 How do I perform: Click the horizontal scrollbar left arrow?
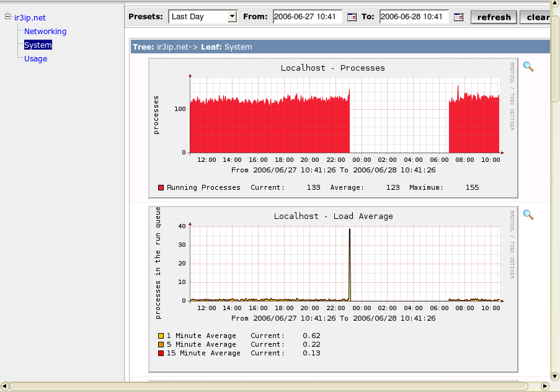pyautogui.click(x=4, y=386)
